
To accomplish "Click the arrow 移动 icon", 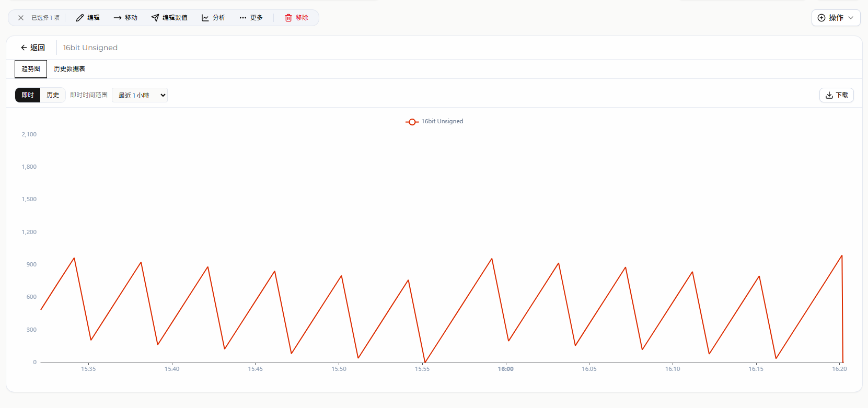I will pyautogui.click(x=118, y=18).
